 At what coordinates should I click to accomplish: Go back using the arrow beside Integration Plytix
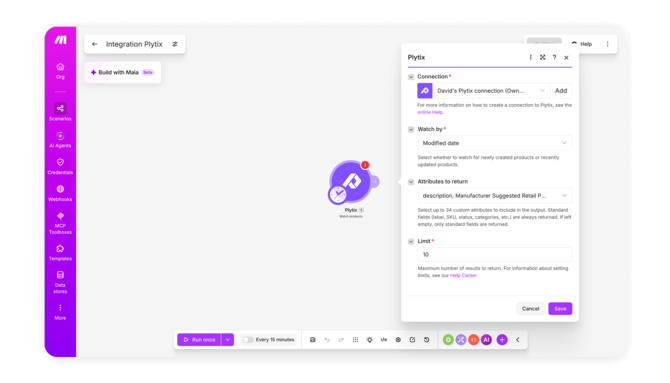(95, 44)
